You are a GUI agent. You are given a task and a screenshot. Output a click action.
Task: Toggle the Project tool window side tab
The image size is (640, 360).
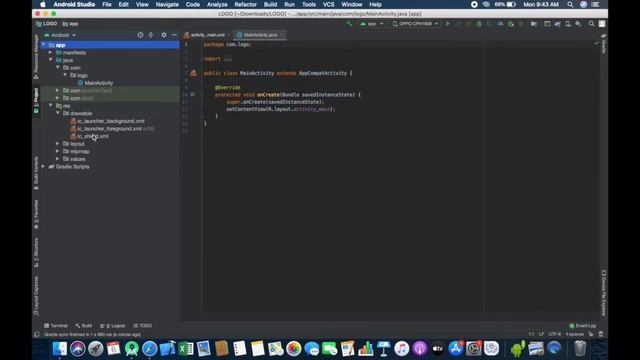(x=36, y=100)
